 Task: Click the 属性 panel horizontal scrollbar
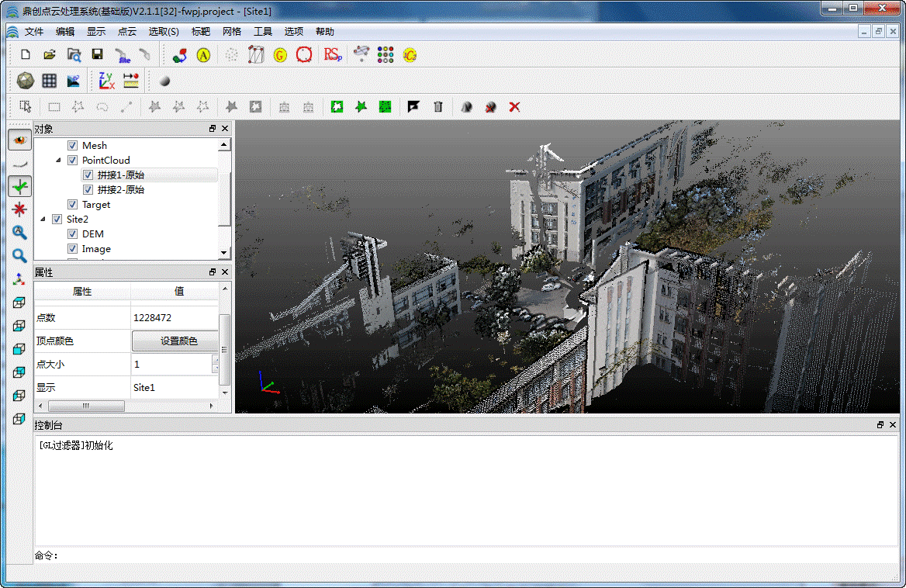tap(87, 406)
